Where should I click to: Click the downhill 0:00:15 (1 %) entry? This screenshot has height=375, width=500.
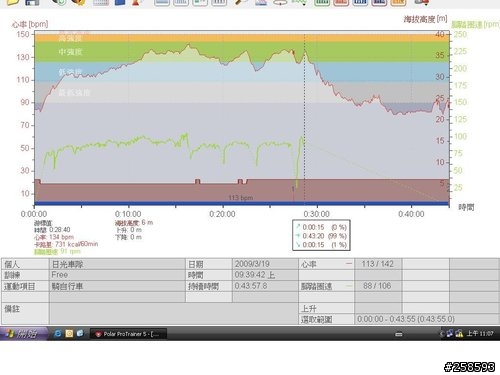point(321,245)
